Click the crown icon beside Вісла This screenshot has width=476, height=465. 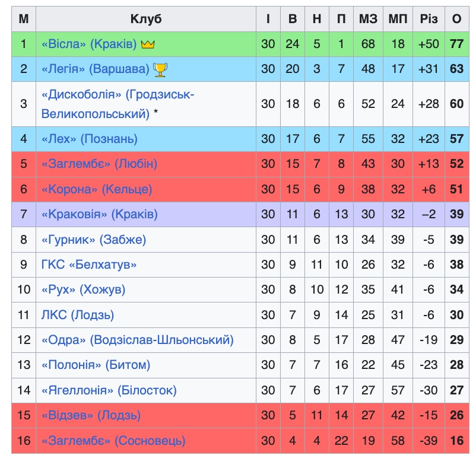[x=148, y=44]
